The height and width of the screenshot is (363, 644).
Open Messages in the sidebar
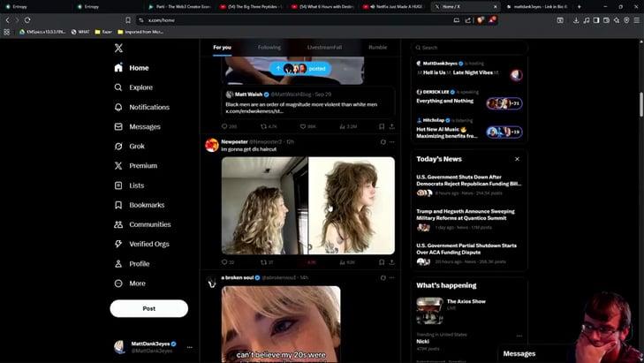137,127
